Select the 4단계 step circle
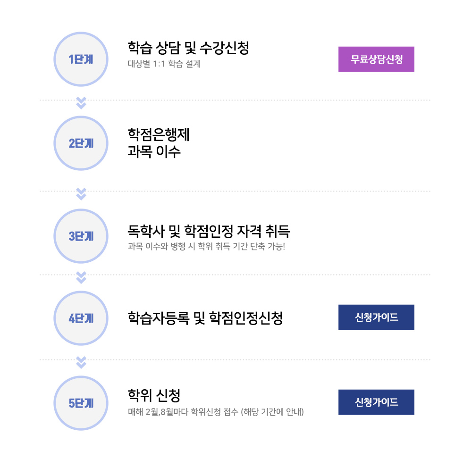Viewport: 472px width, 476px height. pos(81,318)
